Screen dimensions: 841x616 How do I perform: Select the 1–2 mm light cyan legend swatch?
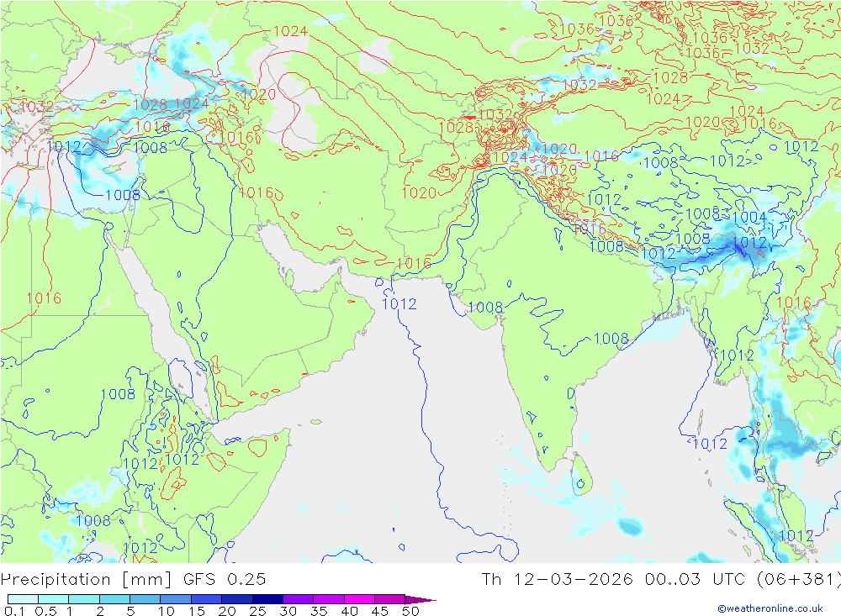[83, 599]
